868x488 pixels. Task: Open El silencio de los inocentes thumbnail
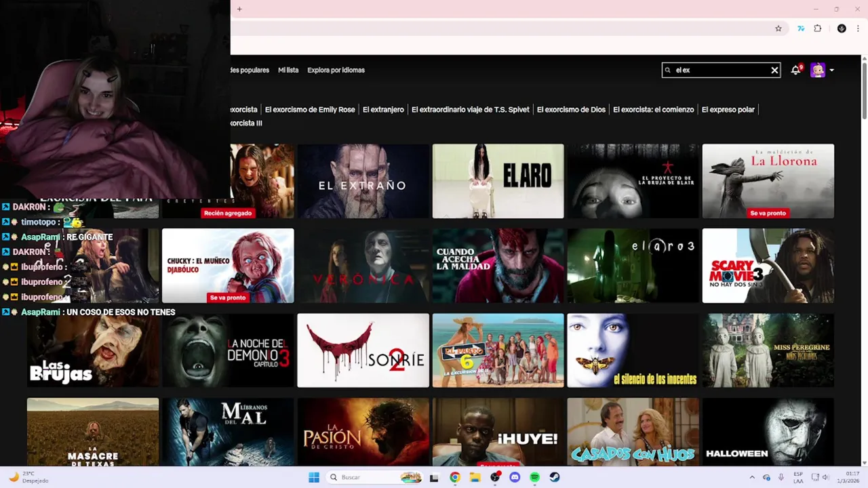633,350
